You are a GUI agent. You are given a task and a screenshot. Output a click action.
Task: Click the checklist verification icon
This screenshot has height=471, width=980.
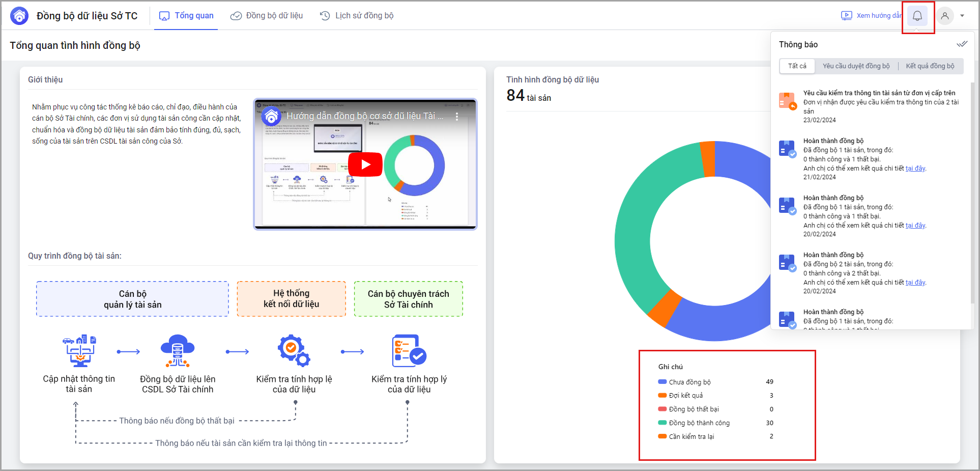[x=409, y=351]
